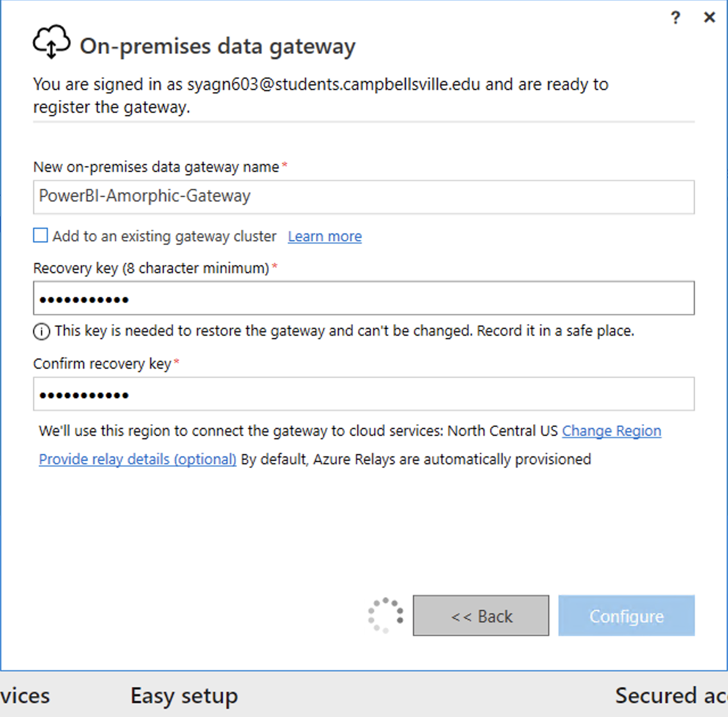The height and width of the screenshot is (717, 728).
Task: Click the 'On-premises data gateway' title
Action: coord(218,47)
